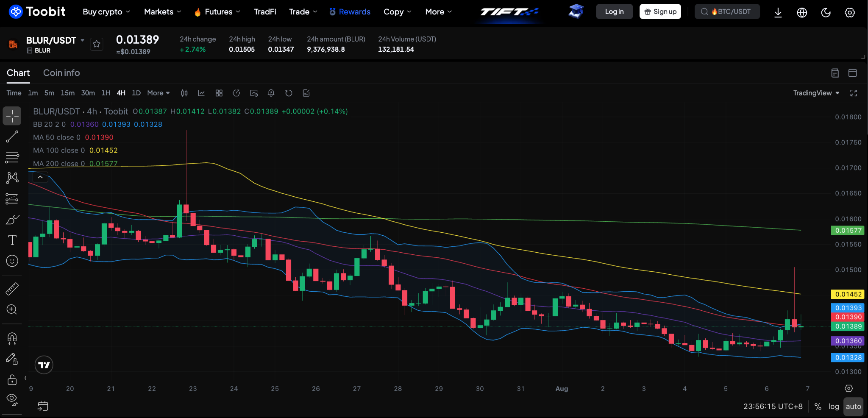Toggle dark mode moon icon

coord(826,12)
